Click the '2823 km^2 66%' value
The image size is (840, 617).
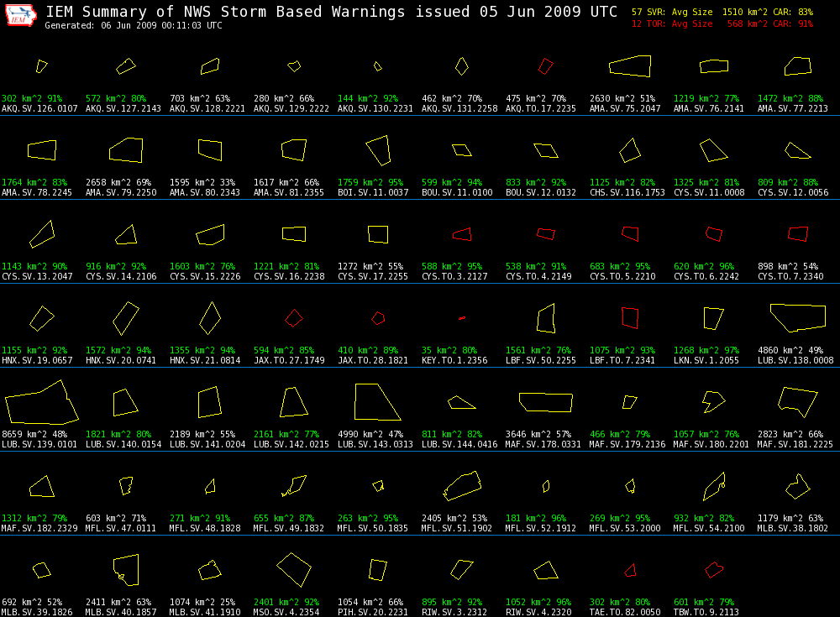[790, 434]
